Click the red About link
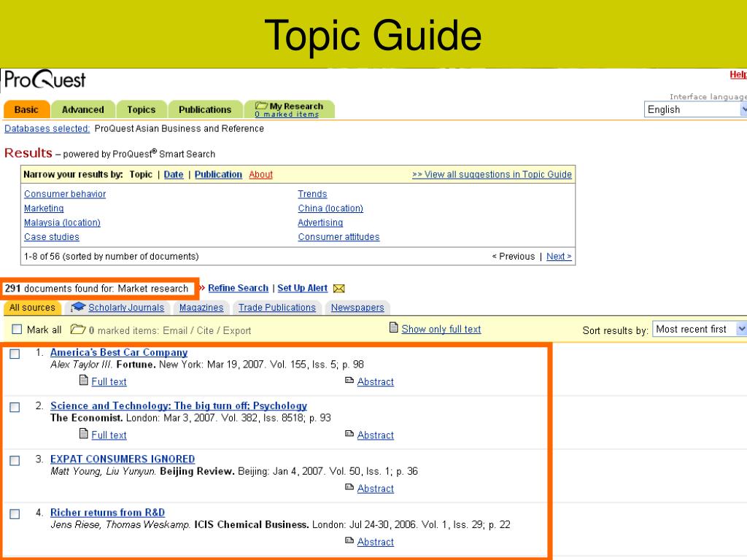 pyautogui.click(x=260, y=174)
